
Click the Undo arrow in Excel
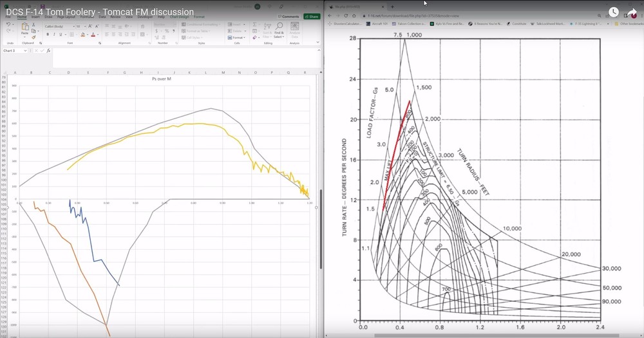tap(8, 24)
